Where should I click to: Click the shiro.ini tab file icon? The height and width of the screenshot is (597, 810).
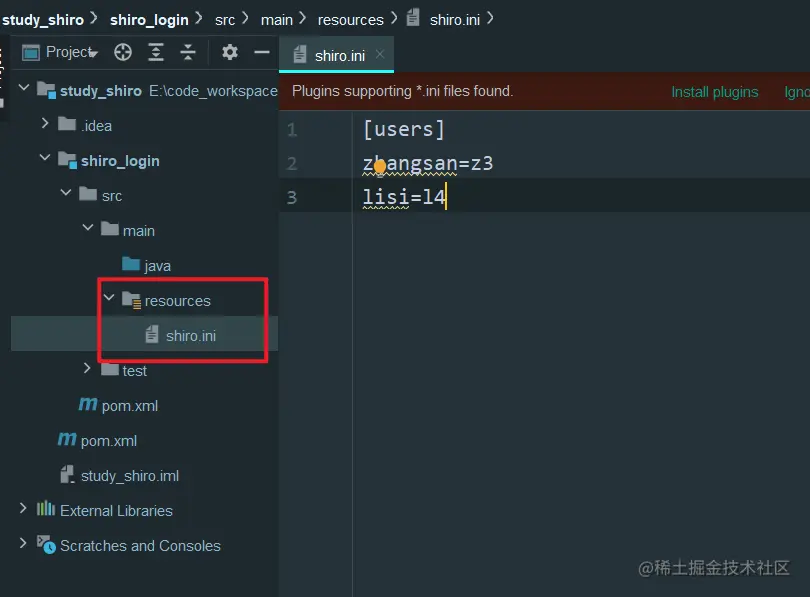(x=300, y=54)
